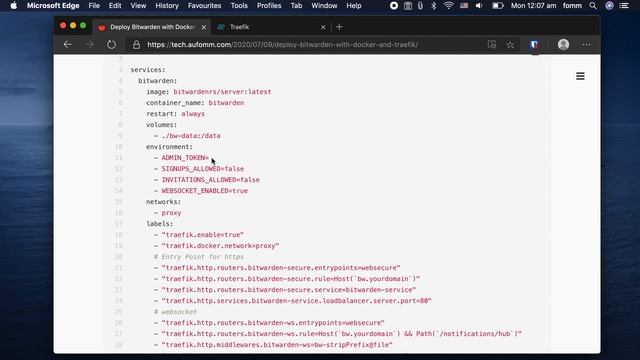Click the restart: always line

point(176,114)
